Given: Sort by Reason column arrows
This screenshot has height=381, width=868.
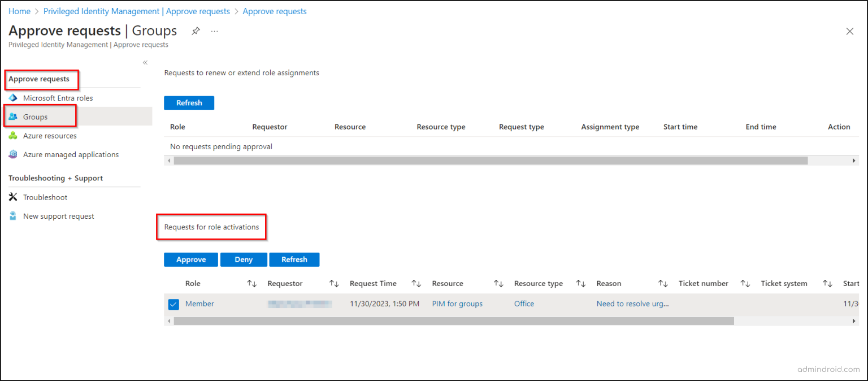Looking at the screenshot, I should point(663,284).
